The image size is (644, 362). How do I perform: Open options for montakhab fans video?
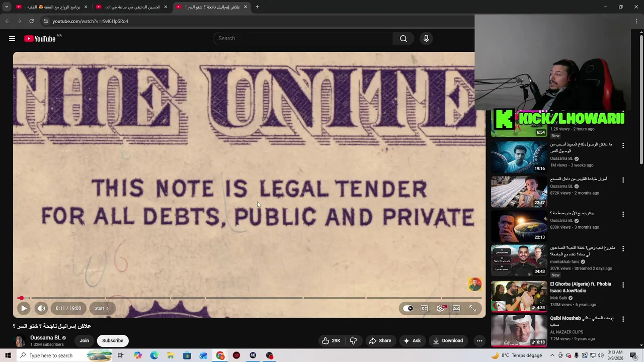tap(623, 248)
